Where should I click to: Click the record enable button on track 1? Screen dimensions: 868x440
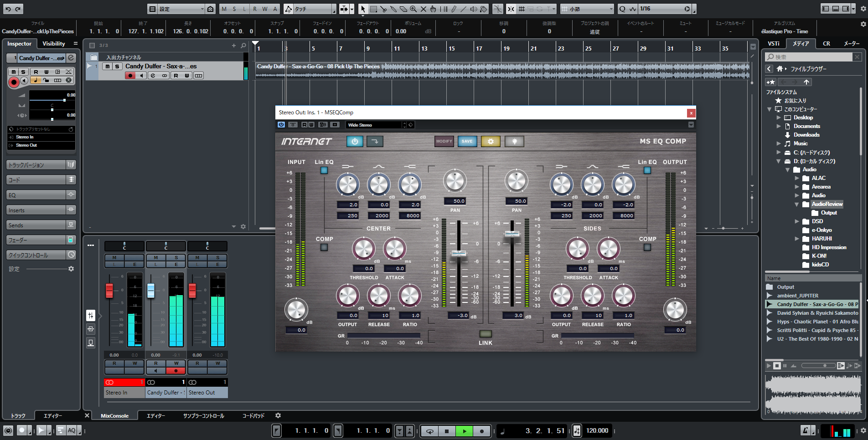131,76
